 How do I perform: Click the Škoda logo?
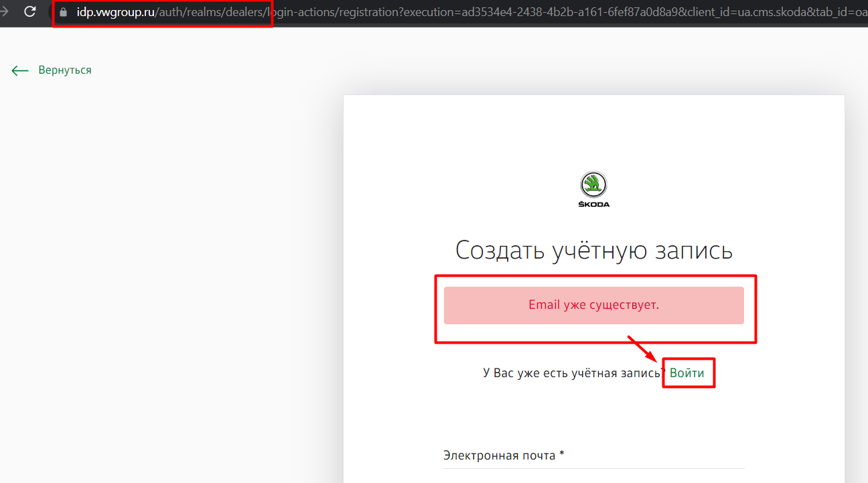pyautogui.click(x=594, y=189)
